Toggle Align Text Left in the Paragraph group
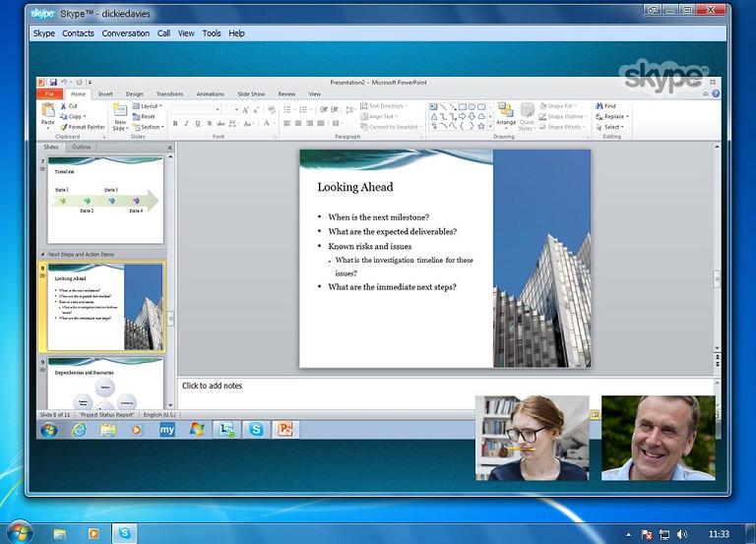 coord(286,123)
